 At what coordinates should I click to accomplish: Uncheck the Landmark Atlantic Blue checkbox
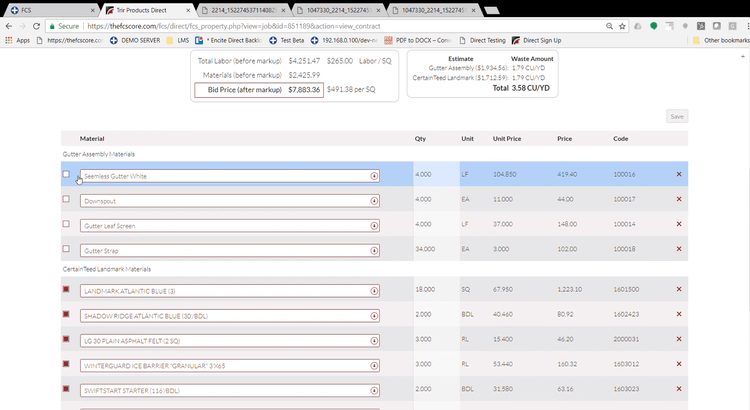point(66,289)
